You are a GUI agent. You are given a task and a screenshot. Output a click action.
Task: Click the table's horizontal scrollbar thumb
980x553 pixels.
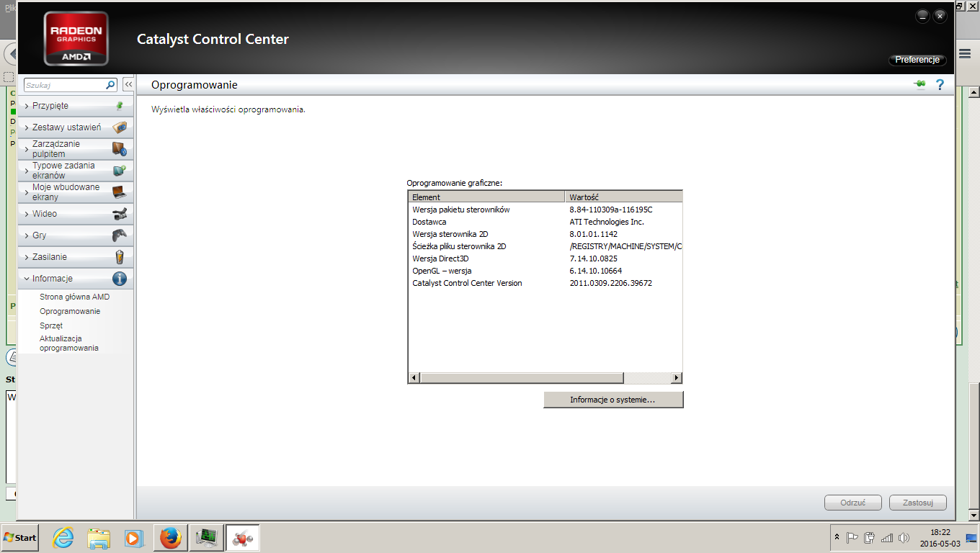[522, 378]
